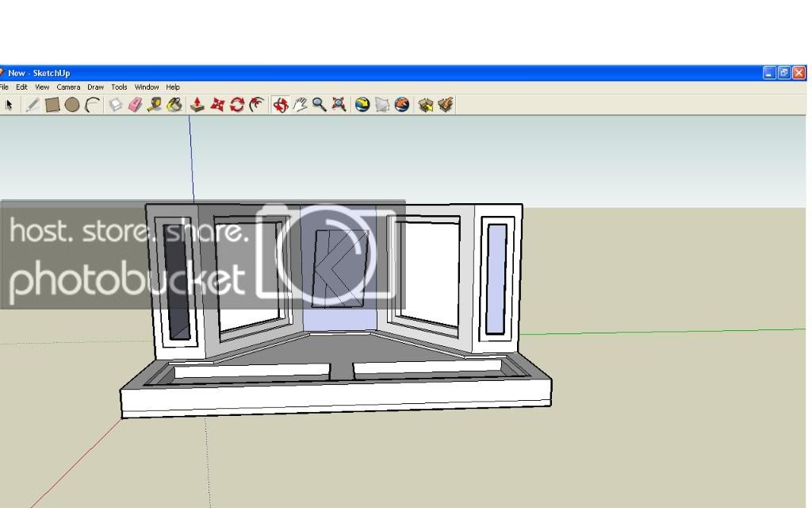This screenshot has width=812, height=508.
Task: Click the front face of model base
Action: pos(336,400)
